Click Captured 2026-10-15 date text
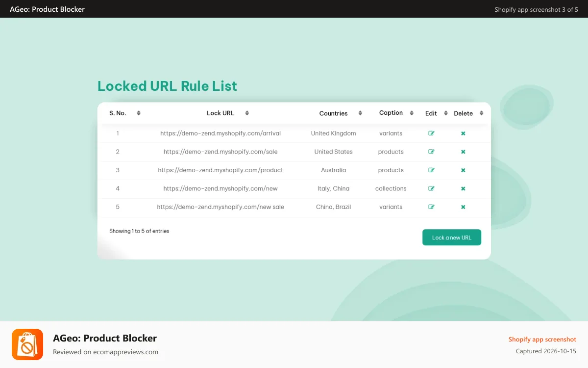Viewport: 588px width, 368px height. pos(546,351)
